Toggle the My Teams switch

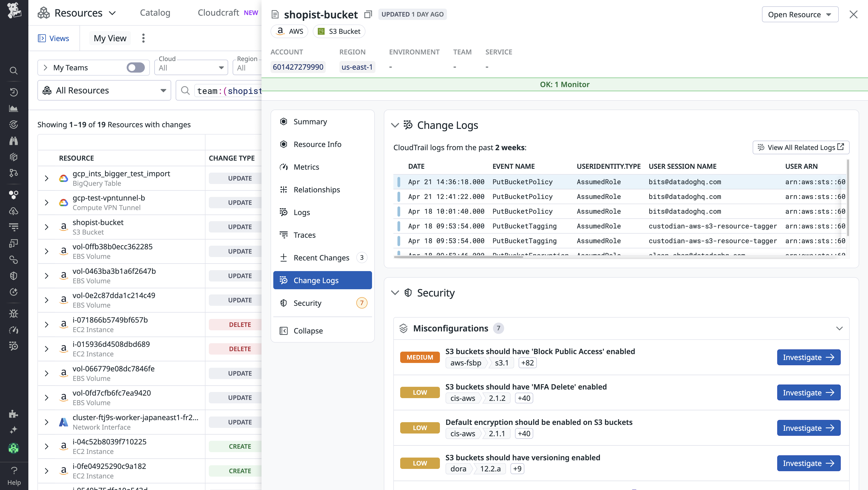coord(136,67)
